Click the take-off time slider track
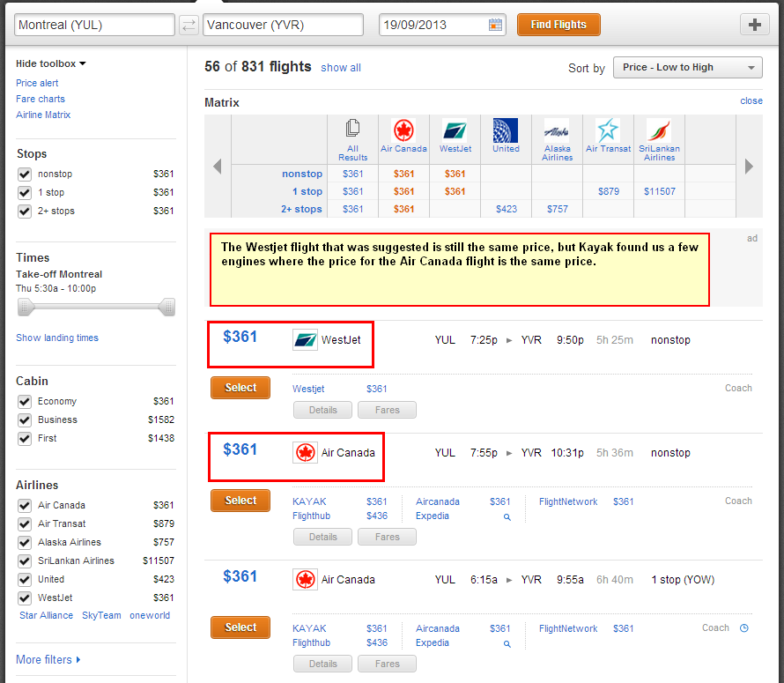 pyautogui.click(x=96, y=307)
